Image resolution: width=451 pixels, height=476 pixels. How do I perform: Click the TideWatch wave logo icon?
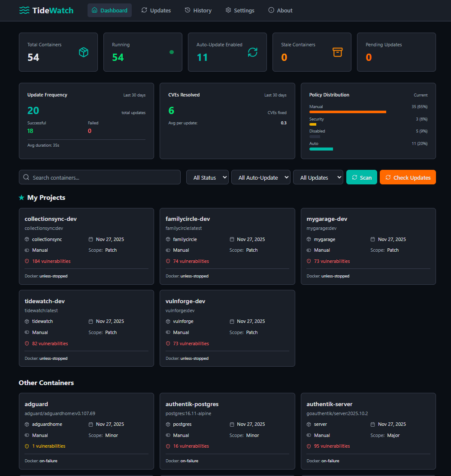click(x=24, y=10)
